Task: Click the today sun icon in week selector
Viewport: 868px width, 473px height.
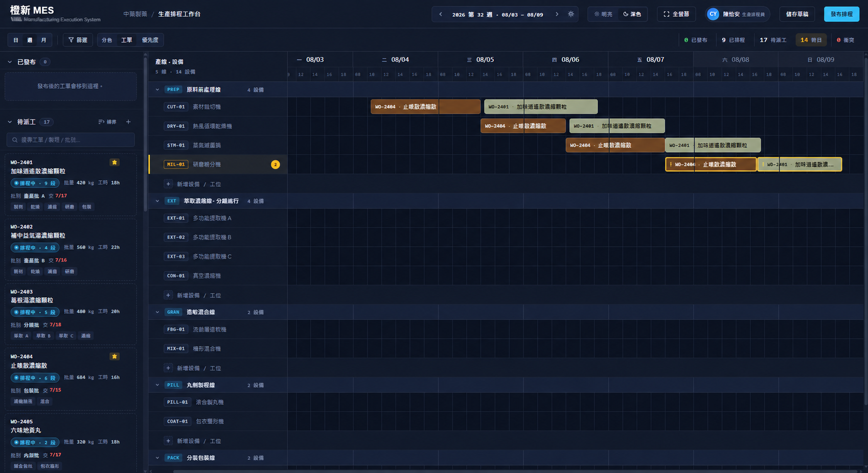Action: tap(571, 14)
